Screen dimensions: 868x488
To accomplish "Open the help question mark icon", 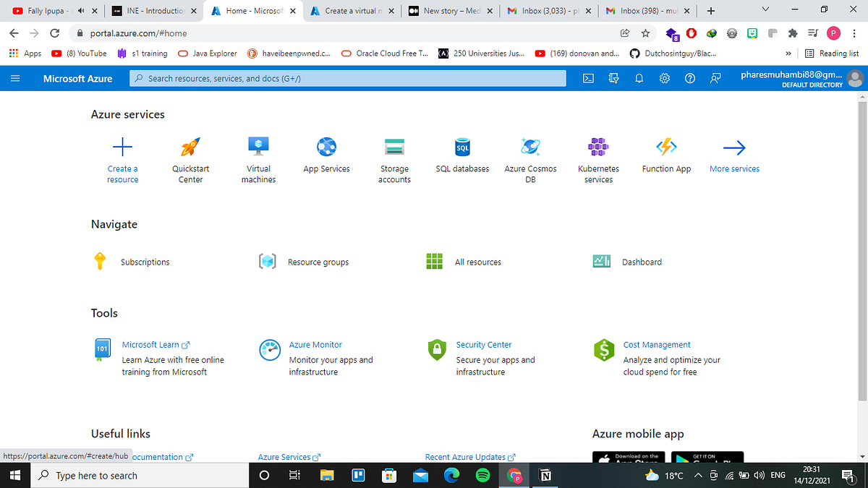I will (689, 78).
